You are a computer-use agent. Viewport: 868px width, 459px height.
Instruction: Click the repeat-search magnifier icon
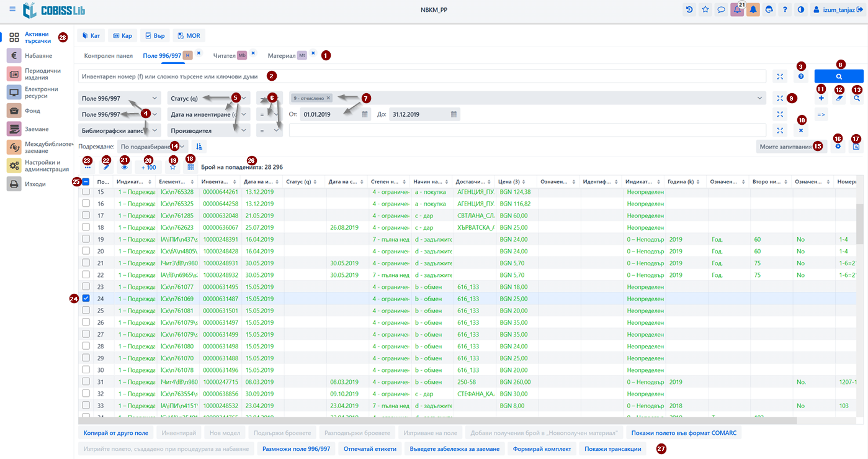(x=857, y=98)
